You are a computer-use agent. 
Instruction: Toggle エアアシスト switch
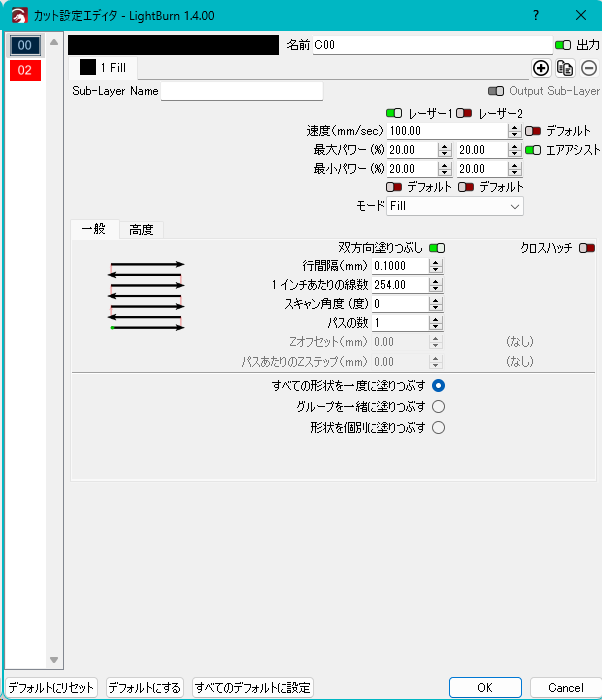(x=533, y=150)
